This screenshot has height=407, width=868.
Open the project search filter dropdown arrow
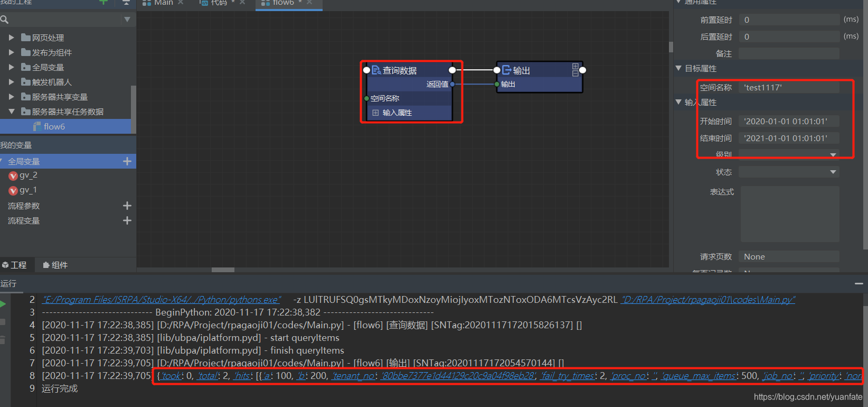127,20
